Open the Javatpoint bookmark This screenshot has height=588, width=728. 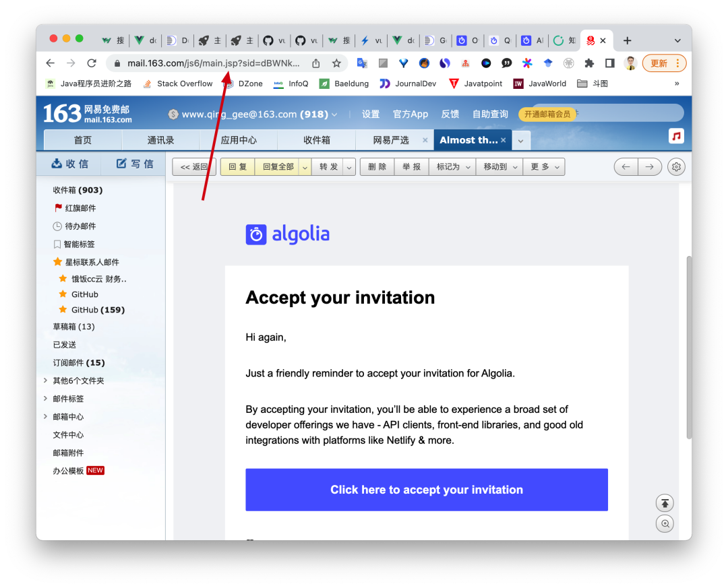[x=476, y=84]
